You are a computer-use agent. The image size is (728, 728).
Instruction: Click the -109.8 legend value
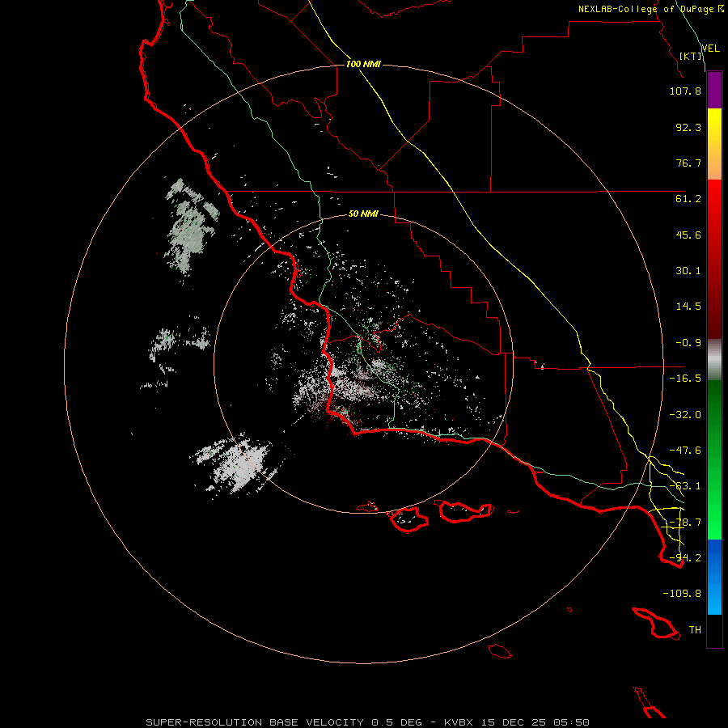(x=682, y=594)
